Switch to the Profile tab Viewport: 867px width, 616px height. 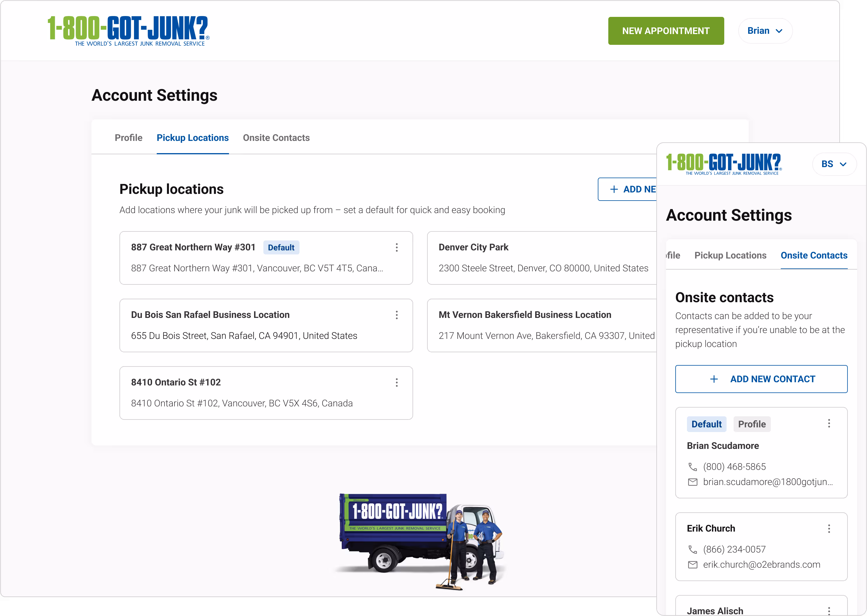[128, 138]
